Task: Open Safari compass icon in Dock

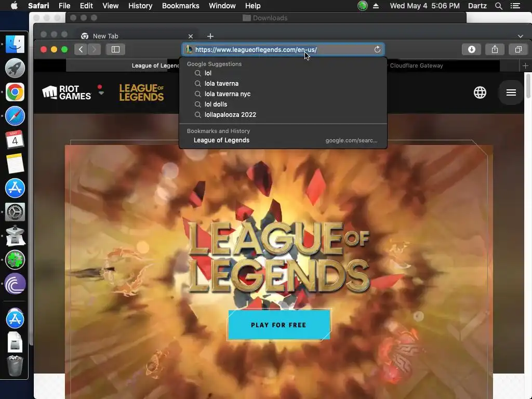Action: pyautogui.click(x=15, y=116)
